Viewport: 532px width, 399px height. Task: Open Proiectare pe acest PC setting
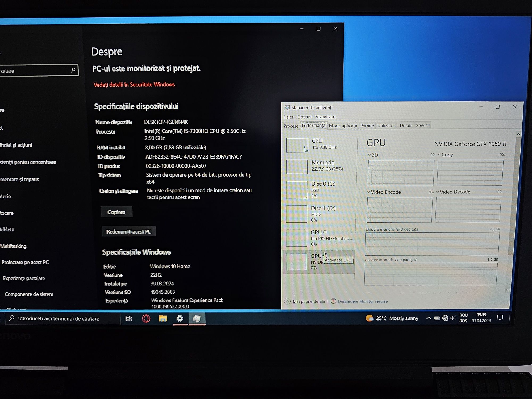pos(25,262)
